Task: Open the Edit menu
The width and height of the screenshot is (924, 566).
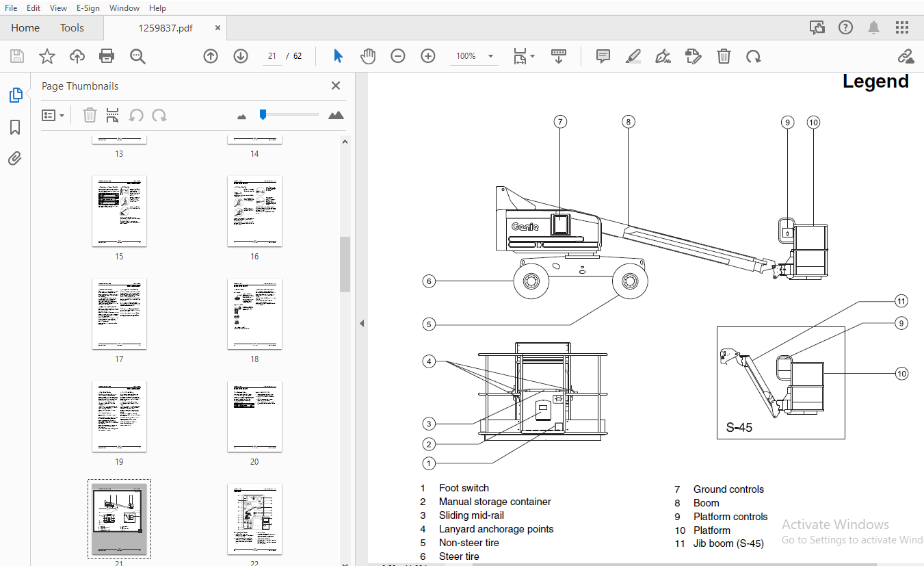Action: coord(33,8)
